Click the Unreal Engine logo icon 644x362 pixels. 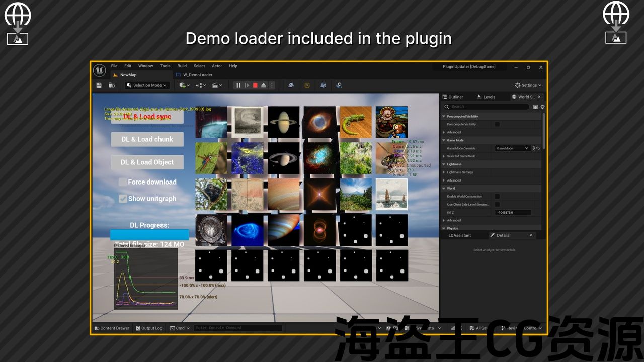click(x=99, y=70)
